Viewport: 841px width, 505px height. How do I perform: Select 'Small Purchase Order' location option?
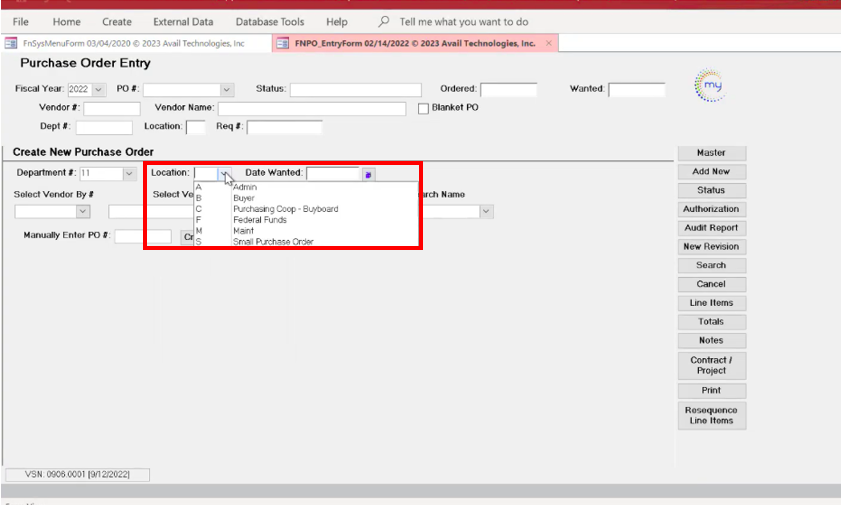tap(272, 241)
